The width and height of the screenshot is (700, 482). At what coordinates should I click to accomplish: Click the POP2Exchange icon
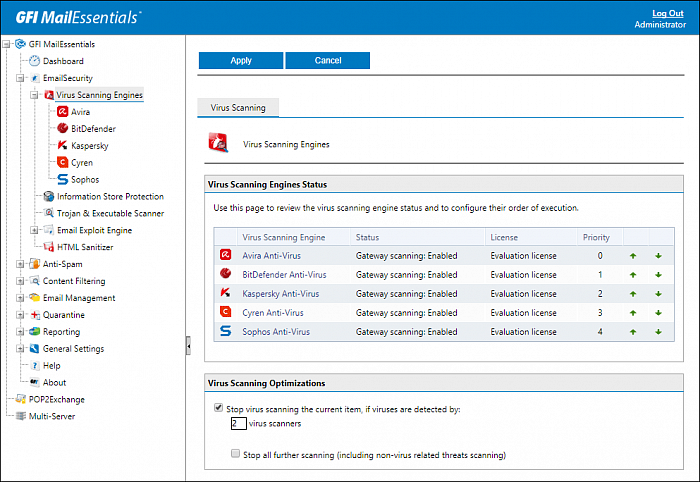[21, 399]
